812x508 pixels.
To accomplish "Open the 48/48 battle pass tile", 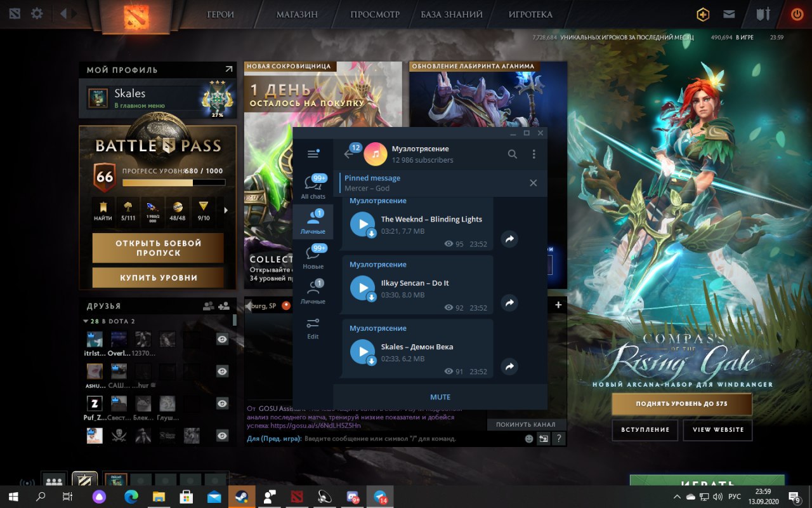I will tap(178, 212).
